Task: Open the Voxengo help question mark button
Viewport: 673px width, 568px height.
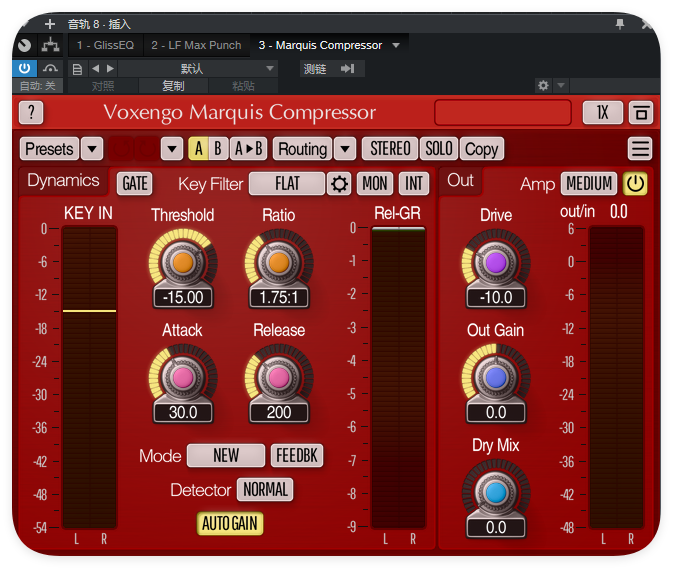Action: click(x=31, y=112)
